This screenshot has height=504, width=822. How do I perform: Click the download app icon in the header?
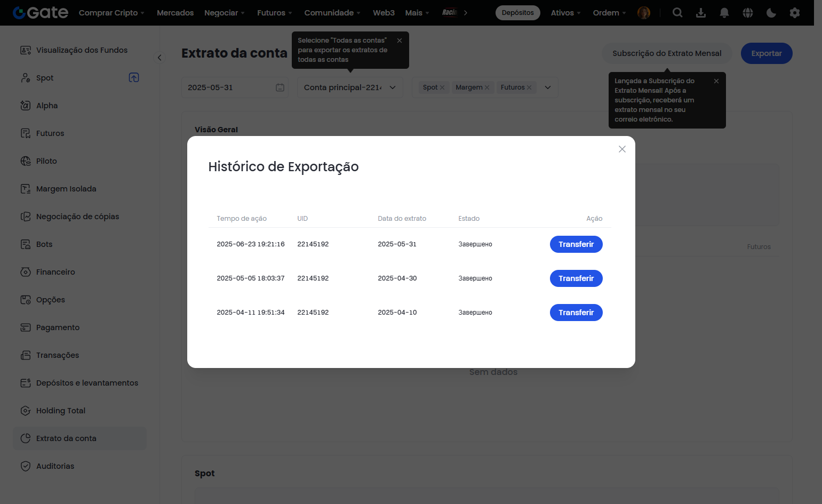701,13
